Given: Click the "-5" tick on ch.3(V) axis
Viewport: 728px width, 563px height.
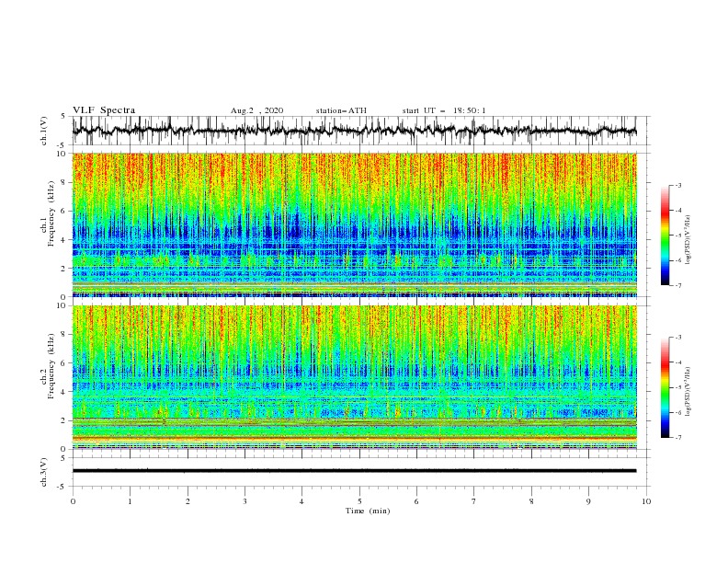Looking at the screenshot, I should [63, 487].
